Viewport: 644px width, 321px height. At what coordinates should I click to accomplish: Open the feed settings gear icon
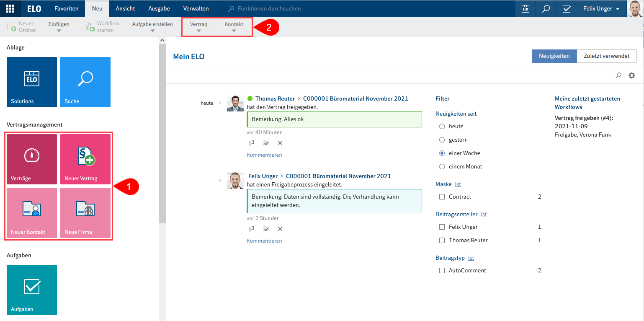pos(632,75)
